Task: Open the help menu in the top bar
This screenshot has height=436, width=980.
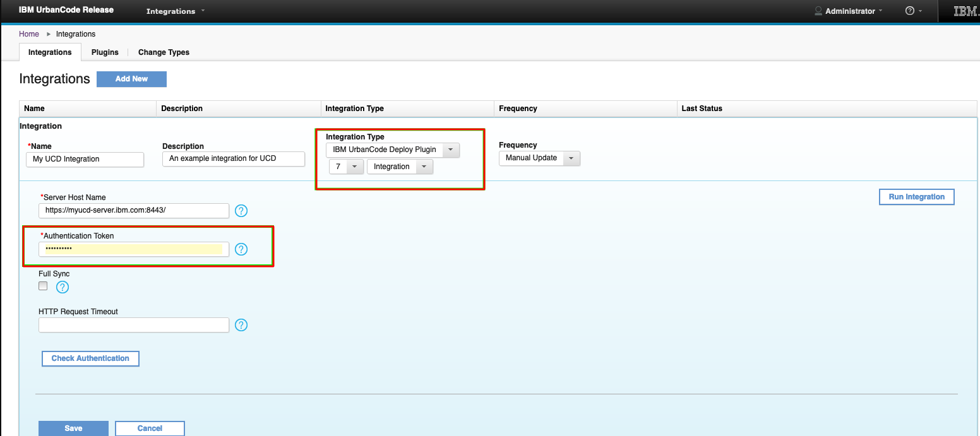Action: (x=910, y=11)
